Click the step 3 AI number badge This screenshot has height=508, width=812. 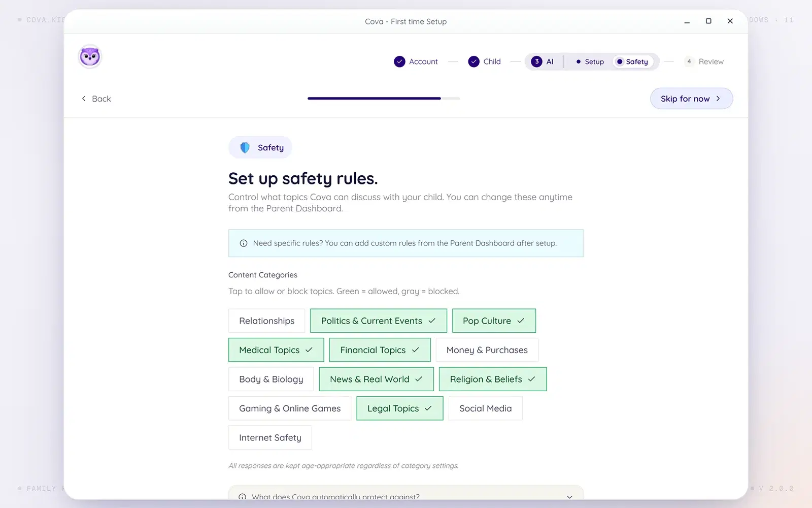pos(536,61)
